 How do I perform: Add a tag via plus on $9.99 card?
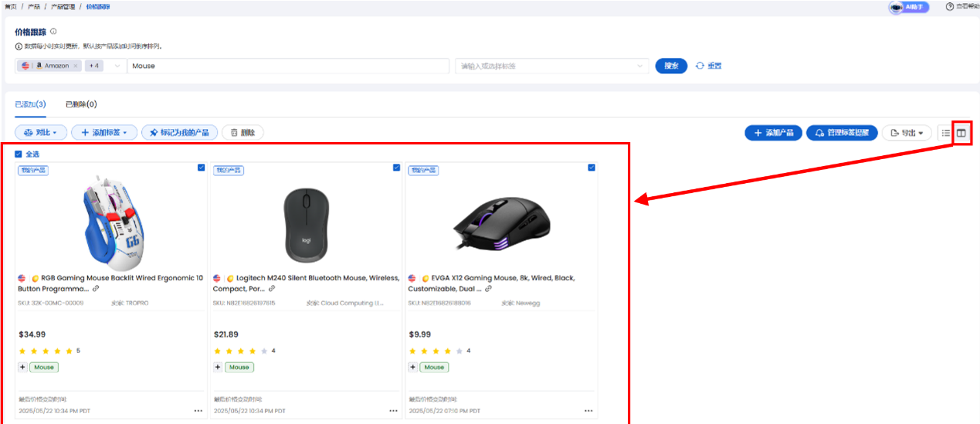point(413,368)
